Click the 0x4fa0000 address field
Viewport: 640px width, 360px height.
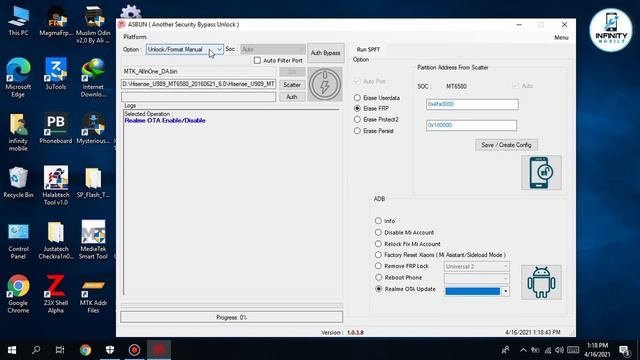tap(472, 104)
